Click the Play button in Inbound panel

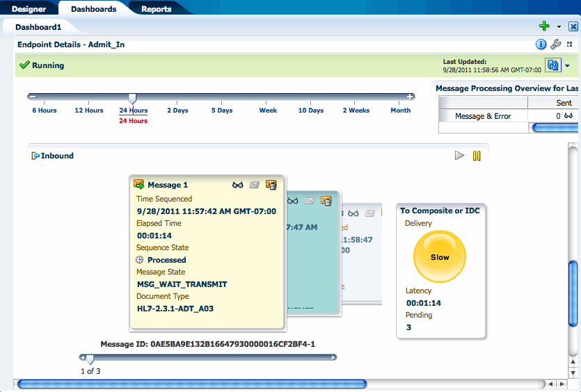point(459,156)
